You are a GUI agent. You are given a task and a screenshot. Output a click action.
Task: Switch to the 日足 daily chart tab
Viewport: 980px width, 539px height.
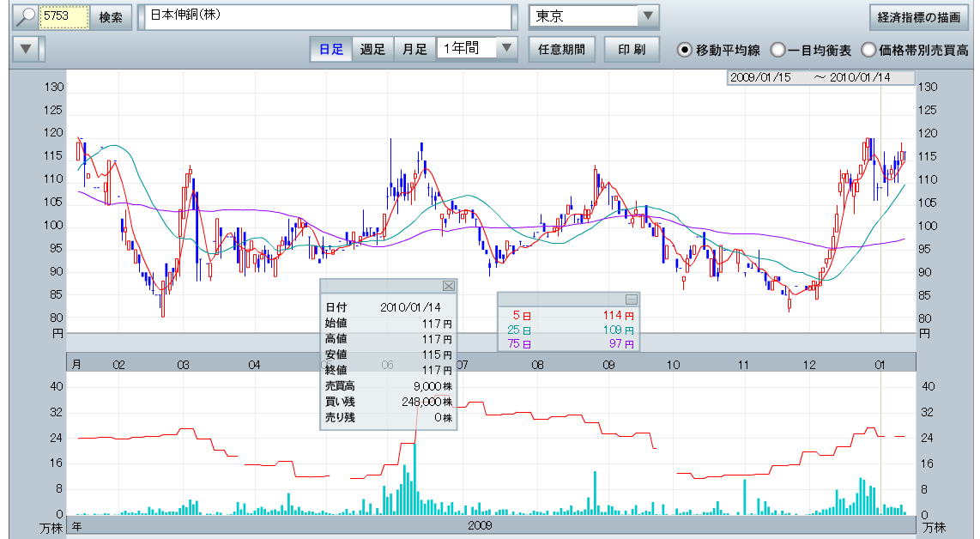click(330, 49)
